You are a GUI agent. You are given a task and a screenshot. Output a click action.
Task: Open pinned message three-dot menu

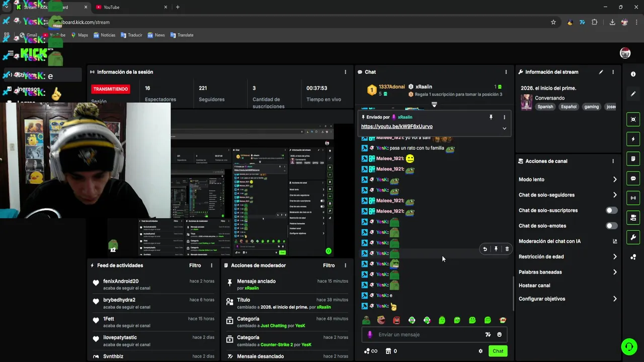coord(504,117)
